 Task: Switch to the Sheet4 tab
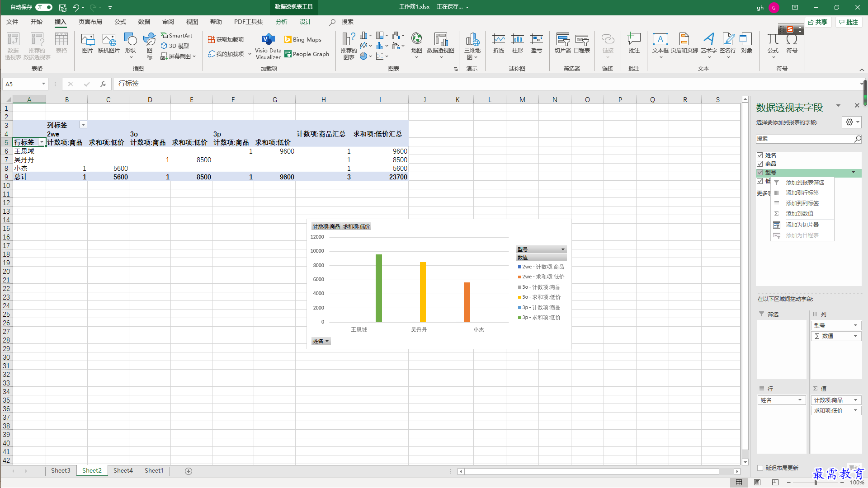pyautogui.click(x=123, y=471)
